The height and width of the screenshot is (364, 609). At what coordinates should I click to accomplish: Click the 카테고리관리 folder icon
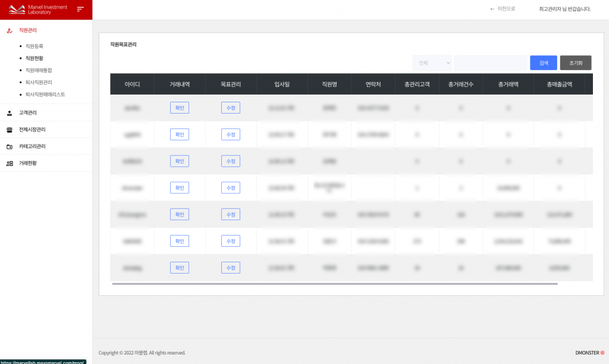pyautogui.click(x=9, y=146)
